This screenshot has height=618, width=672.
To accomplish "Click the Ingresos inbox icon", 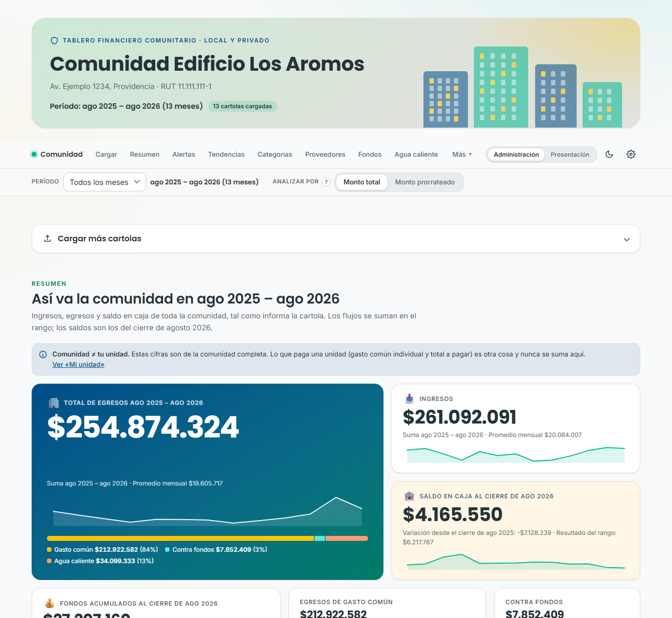I will click(409, 398).
